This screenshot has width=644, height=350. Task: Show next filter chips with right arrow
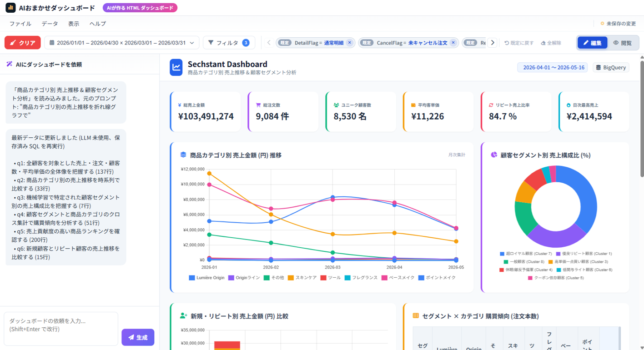[492, 43]
